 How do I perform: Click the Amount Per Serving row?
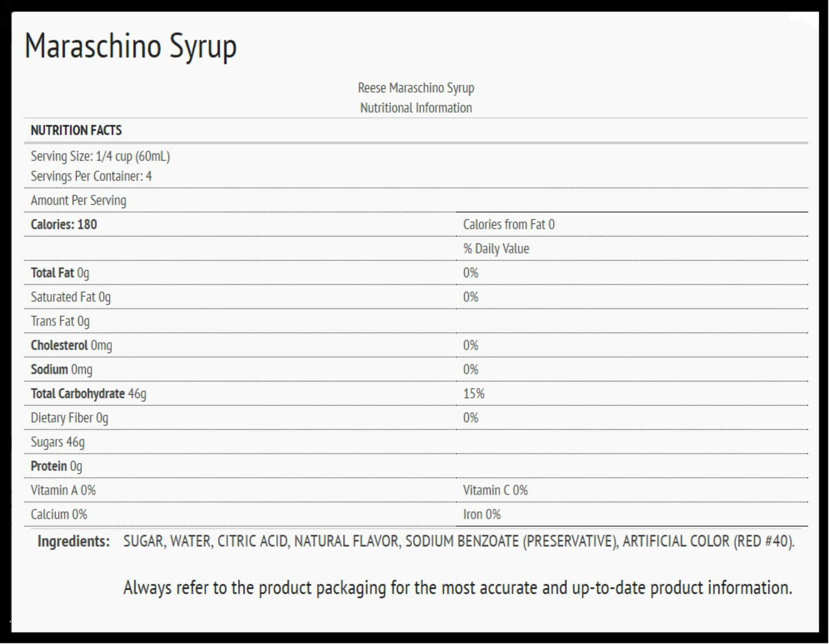[79, 200]
